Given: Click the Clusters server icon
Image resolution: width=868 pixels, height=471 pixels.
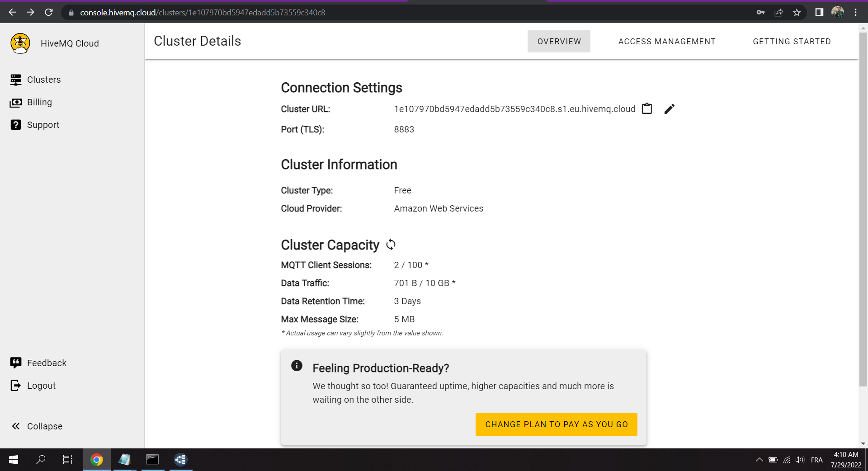Looking at the screenshot, I should click(x=16, y=80).
